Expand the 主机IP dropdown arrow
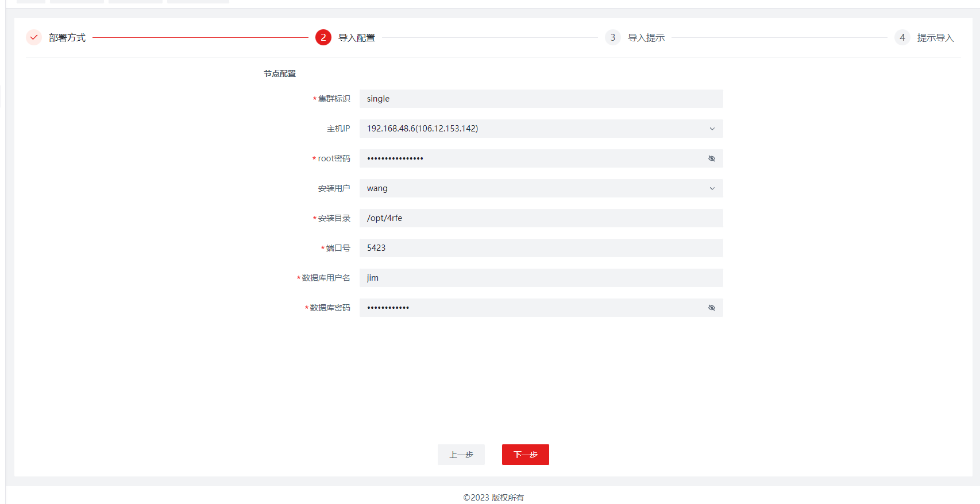 [x=712, y=129]
